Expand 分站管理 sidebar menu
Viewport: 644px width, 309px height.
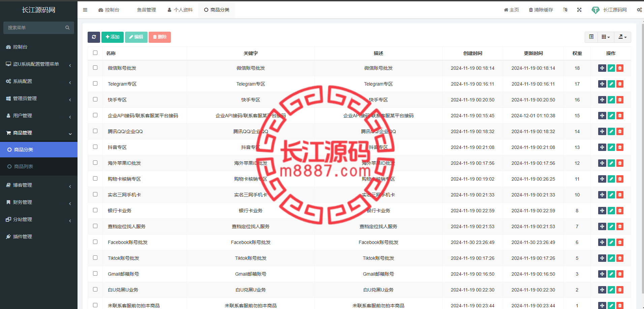pyautogui.click(x=39, y=219)
